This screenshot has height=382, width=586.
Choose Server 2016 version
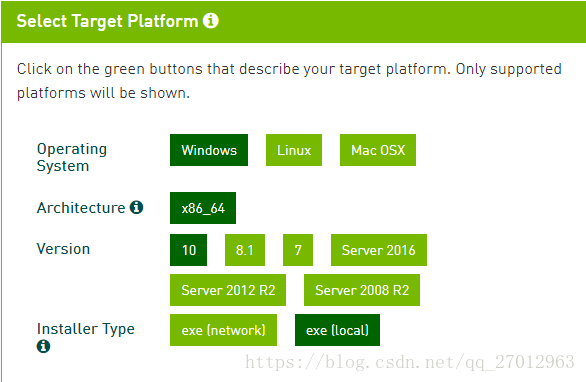click(379, 250)
